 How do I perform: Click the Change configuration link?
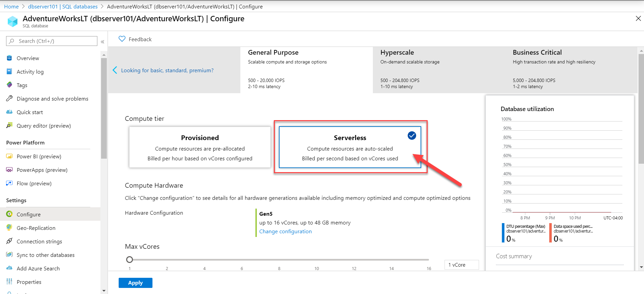(x=285, y=231)
